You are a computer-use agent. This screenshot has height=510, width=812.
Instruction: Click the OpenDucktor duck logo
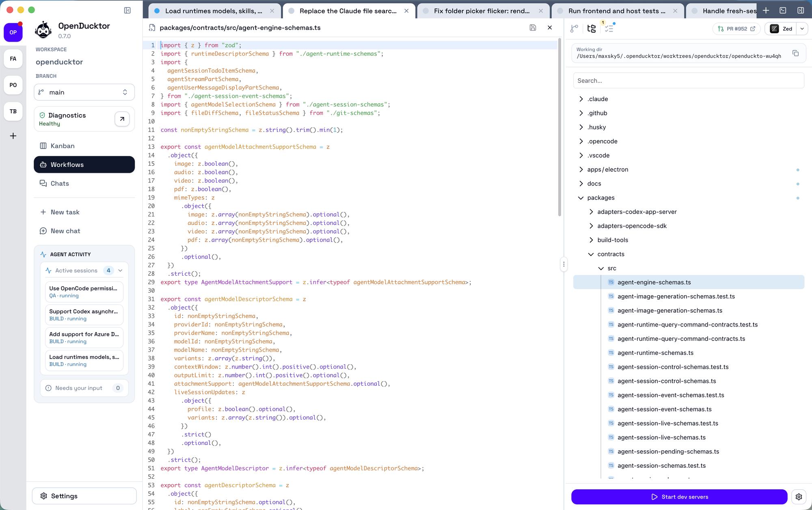pos(43,30)
